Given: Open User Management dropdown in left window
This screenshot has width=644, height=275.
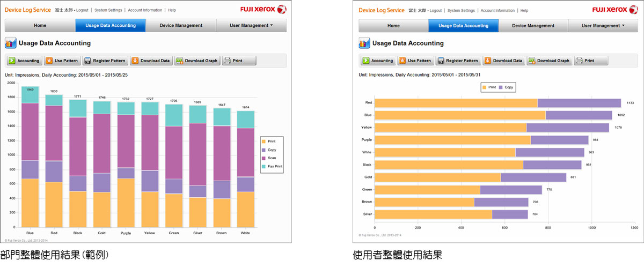Looking at the screenshot, I should [x=251, y=25].
